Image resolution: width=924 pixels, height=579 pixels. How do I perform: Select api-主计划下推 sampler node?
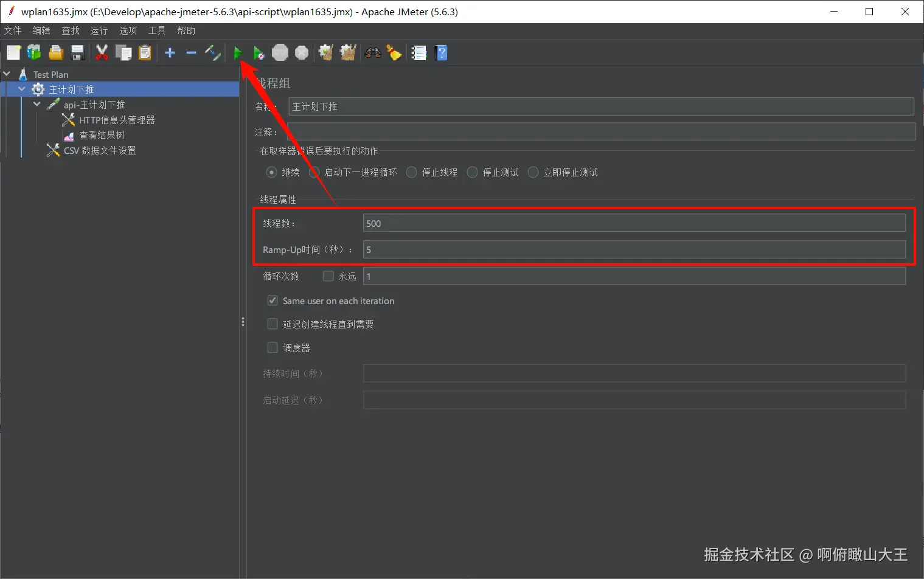point(94,105)
